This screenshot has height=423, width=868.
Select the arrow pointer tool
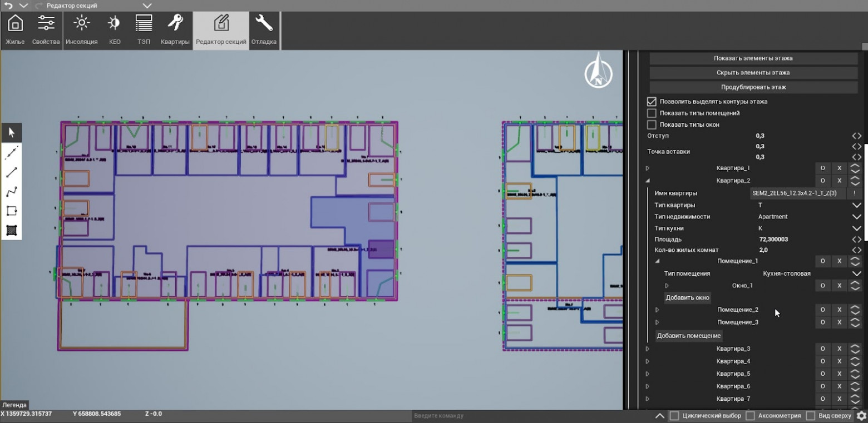pos(12,133)
